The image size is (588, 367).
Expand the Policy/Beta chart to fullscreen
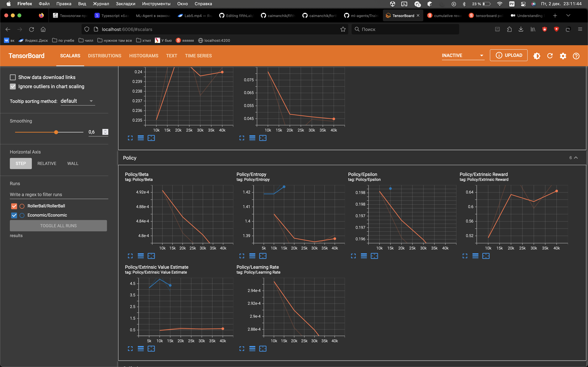[130, 256]
